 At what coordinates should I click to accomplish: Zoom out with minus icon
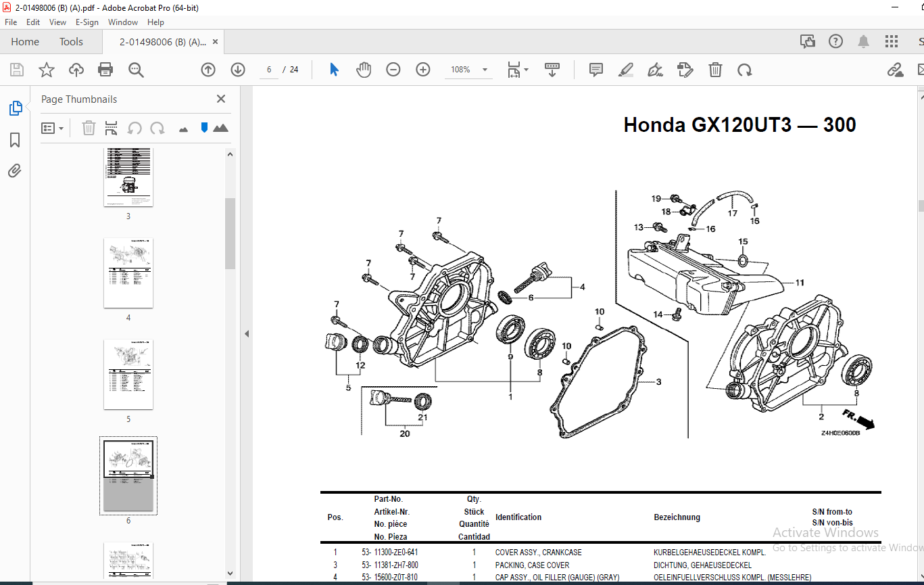[x=393, y=70]
